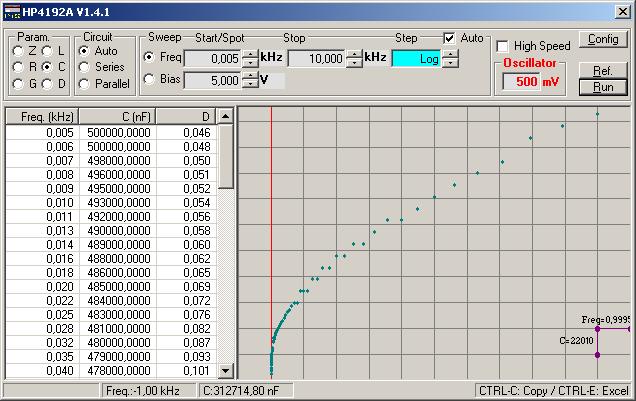Choose Auto circuit mode
636x401 pixels.
(84, 51)
